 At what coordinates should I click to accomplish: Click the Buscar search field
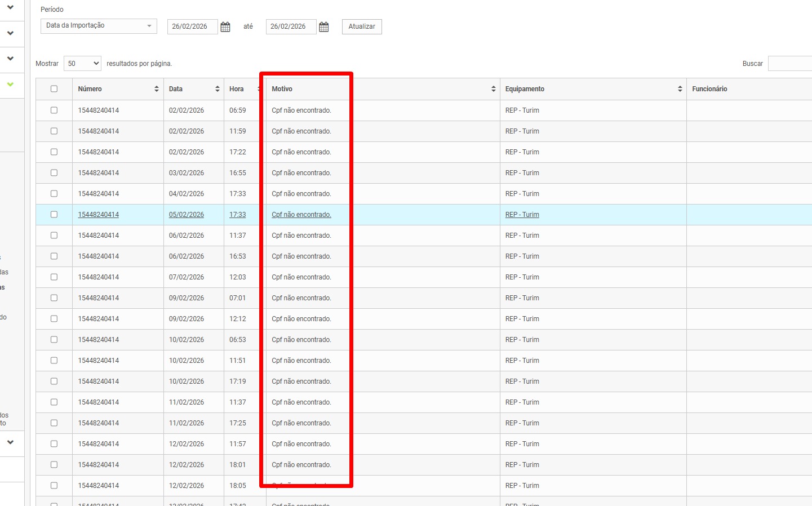789,64
